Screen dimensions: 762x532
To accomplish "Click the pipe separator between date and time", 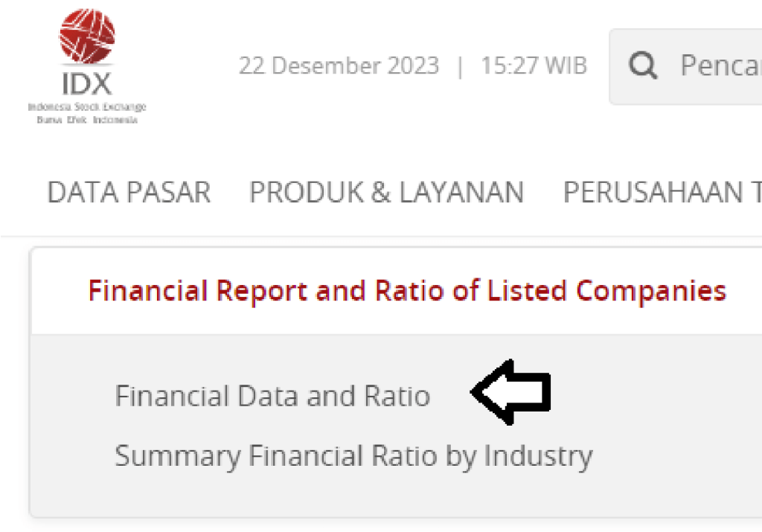I will [460, 66].
